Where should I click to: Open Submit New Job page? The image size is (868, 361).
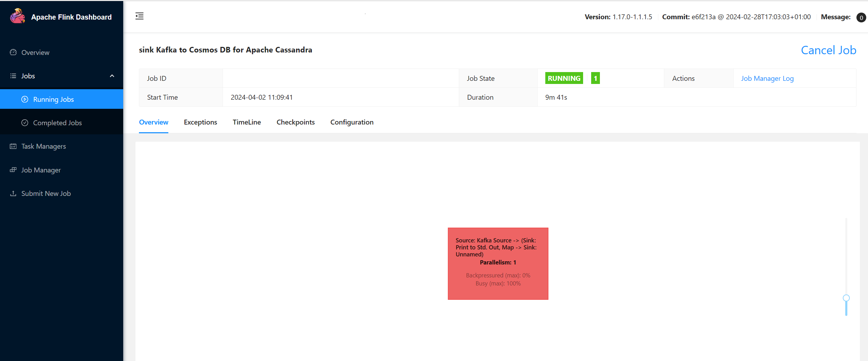62,193
